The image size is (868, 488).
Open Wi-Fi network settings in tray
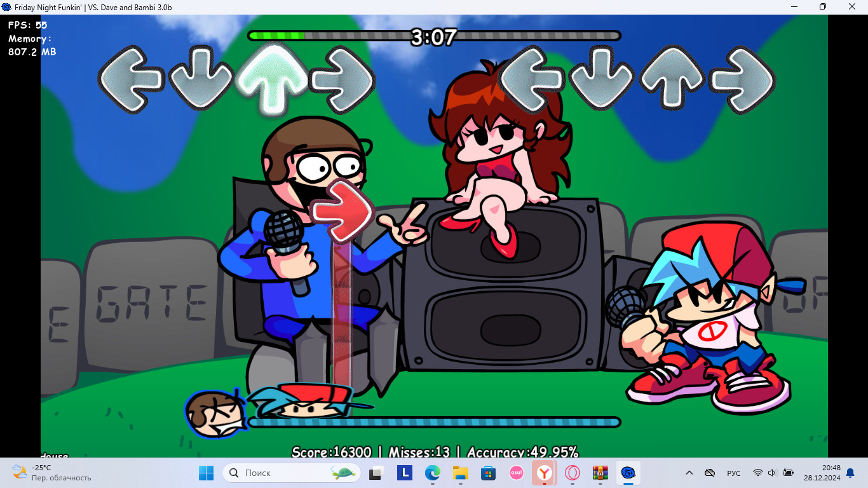tap(757, 473)
